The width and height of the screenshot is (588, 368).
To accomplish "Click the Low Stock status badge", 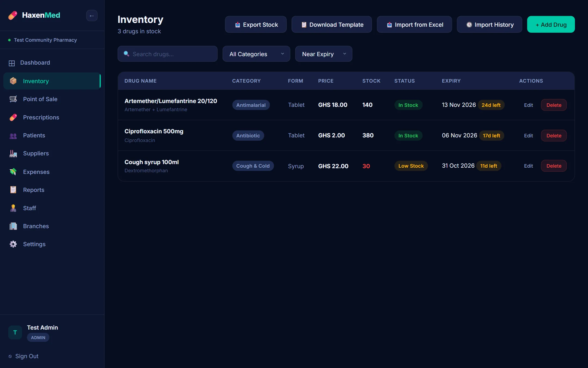I will 411,166.
